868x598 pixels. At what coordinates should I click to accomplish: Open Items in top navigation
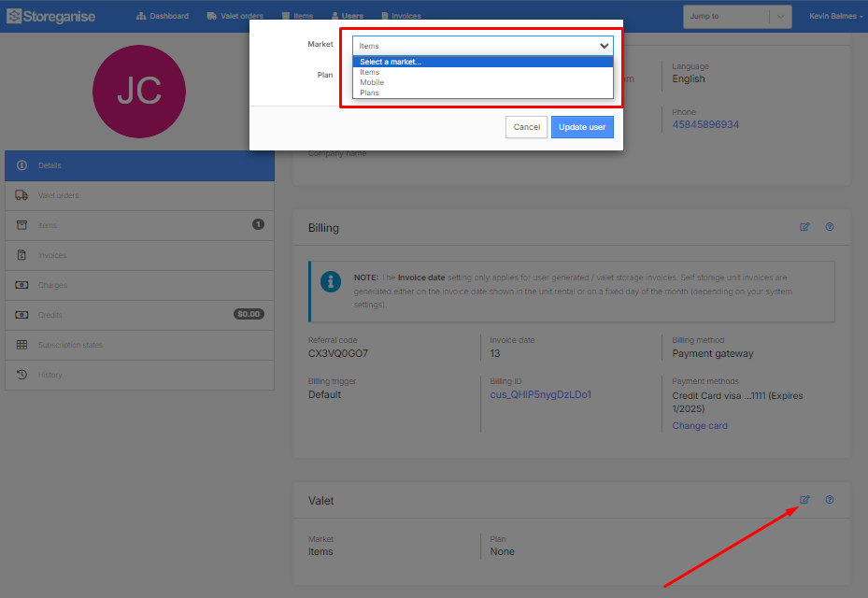point(298,16)
